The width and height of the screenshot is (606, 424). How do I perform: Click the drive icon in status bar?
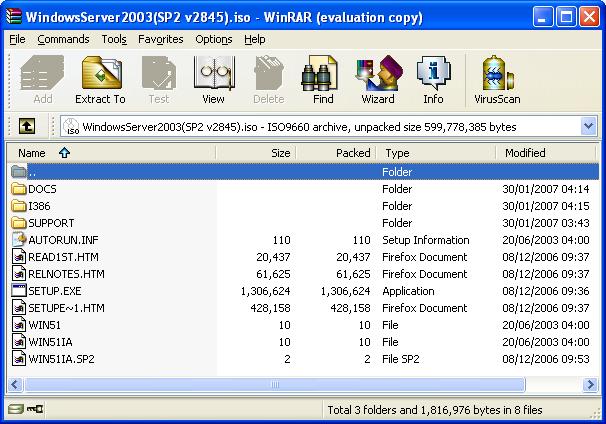click(x=15, y=409)
